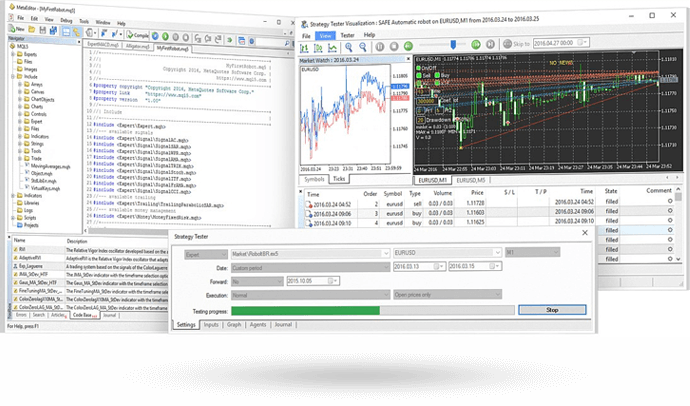Close the MetaEditor Navigator panel

79,42
